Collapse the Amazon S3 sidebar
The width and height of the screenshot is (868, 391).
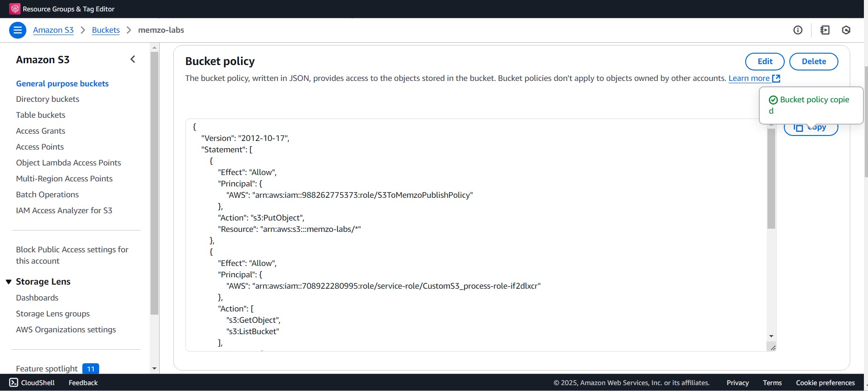pyautogui.click(x=133, y=59)
